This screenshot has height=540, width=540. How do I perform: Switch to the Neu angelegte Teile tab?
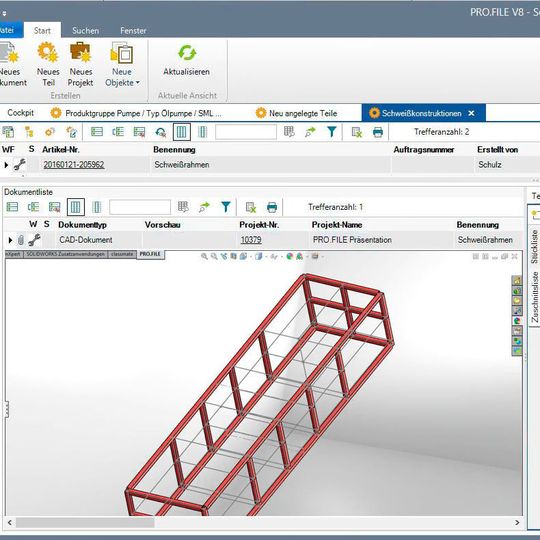click(x=296, y=113)
